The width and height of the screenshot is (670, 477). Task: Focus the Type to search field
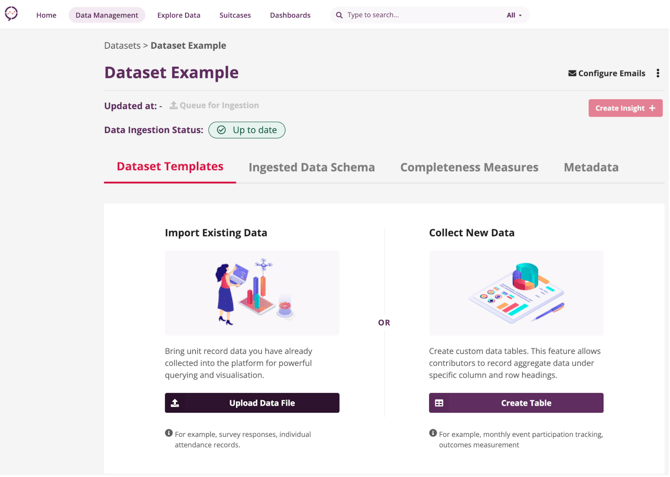coord(420,15)
